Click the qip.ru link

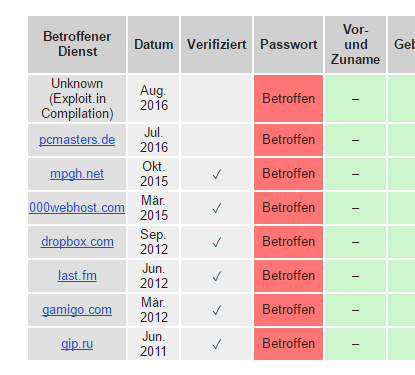(77, 344)
